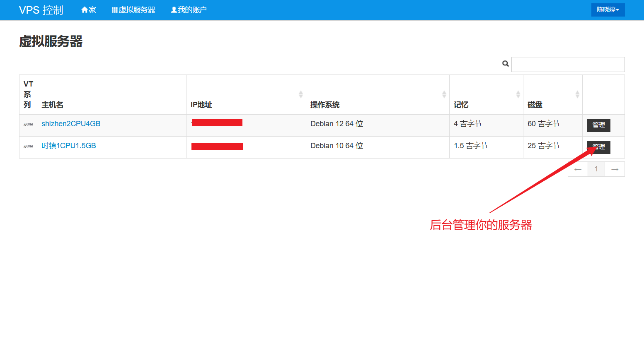The image size is (644, 351).
Task: Open the 我的账户 account menu item
Action: [x=189, y=10]
